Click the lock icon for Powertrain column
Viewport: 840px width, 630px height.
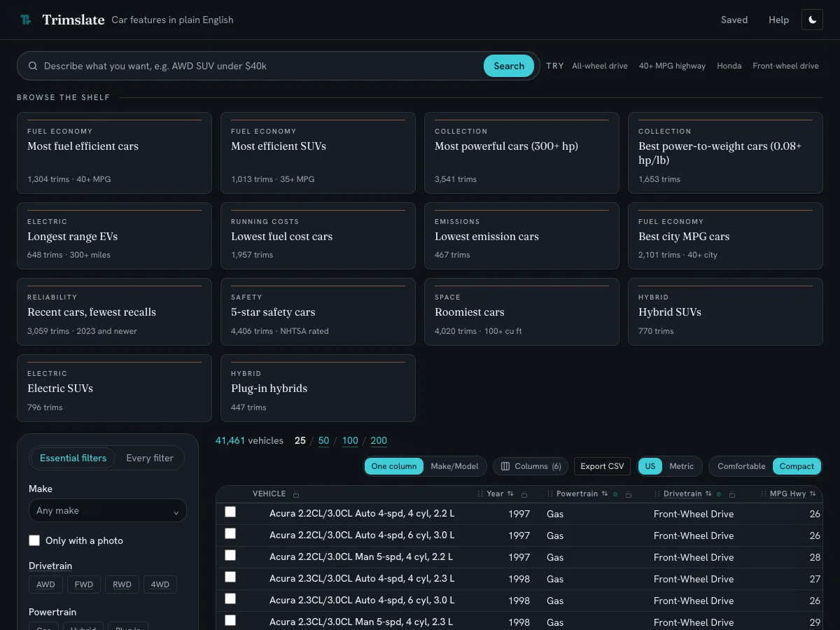point(629,494)
